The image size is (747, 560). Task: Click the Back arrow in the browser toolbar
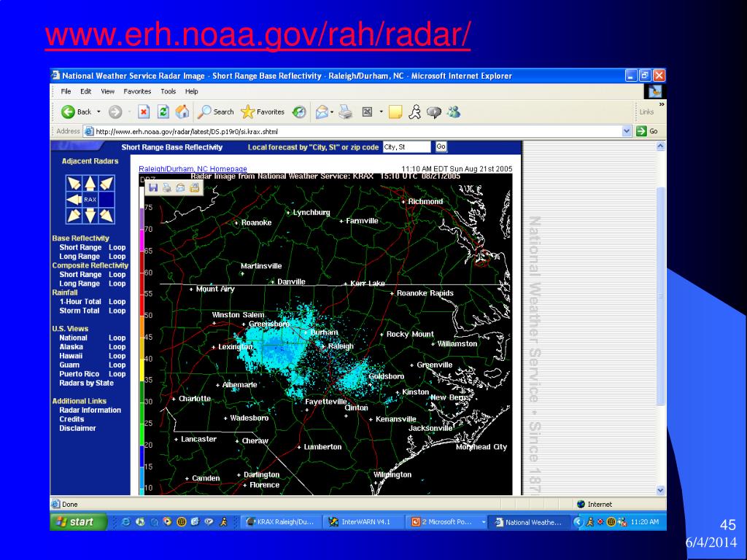point(68,112)
